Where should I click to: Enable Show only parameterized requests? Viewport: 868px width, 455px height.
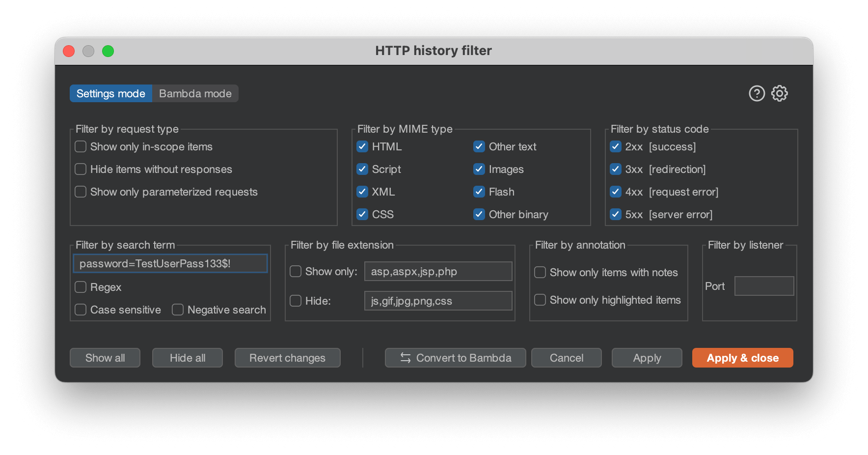pyautogui.click(x=80, y=192)
